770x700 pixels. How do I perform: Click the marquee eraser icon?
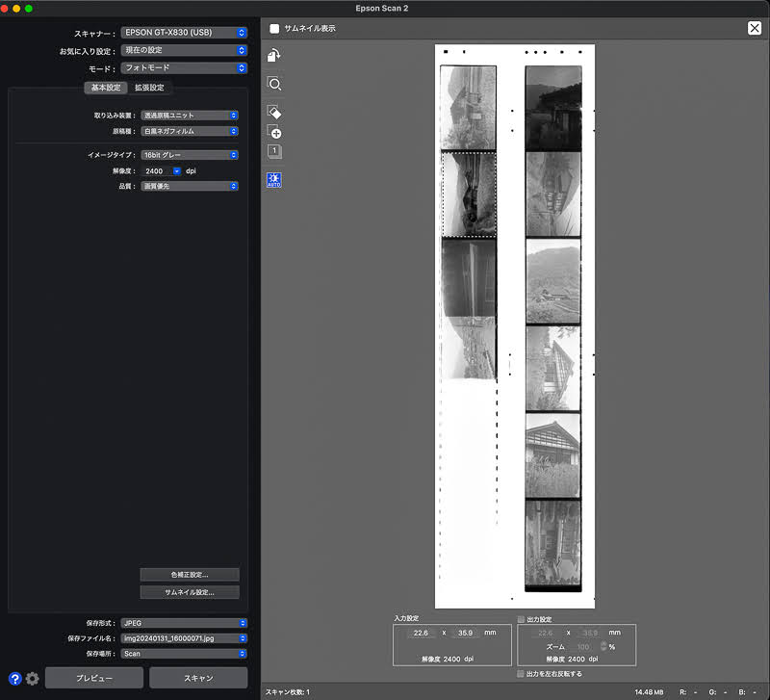[274, 113]
